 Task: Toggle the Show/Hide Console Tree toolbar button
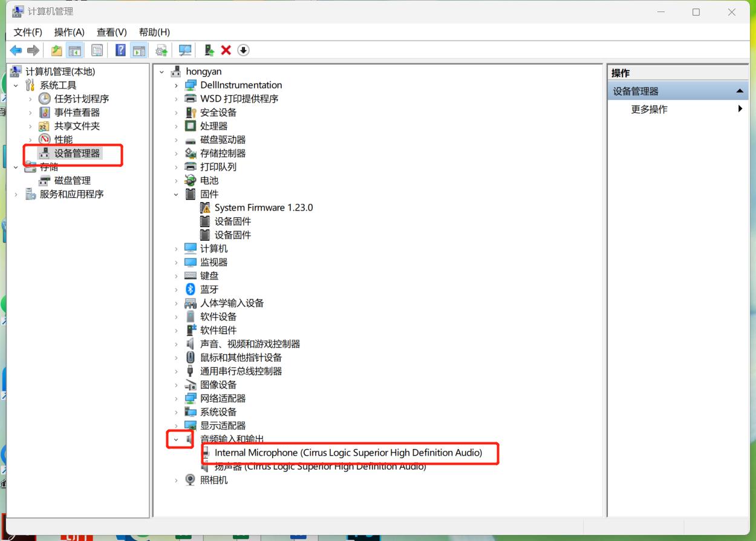click(74, 50)
